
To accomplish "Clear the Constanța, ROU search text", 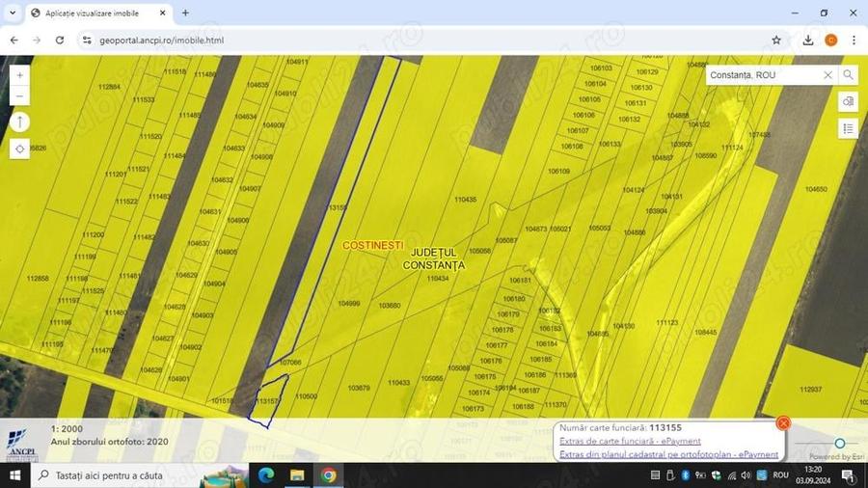I will click(827, 74).
